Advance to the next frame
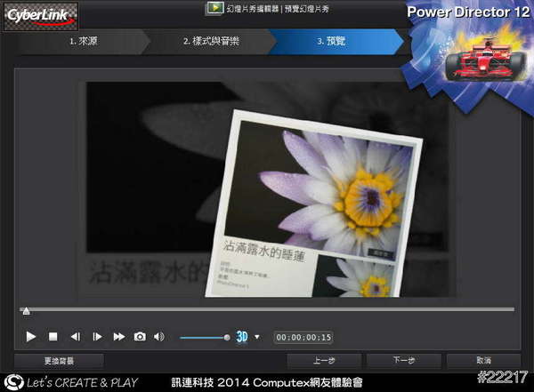 97,337
